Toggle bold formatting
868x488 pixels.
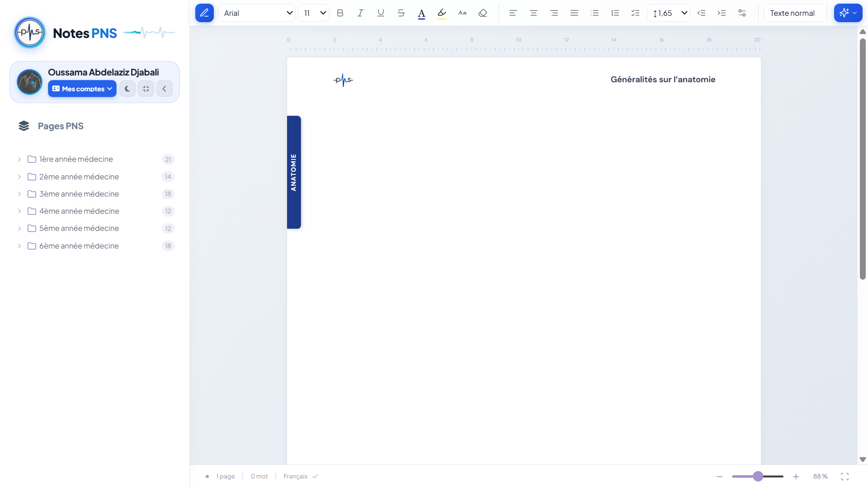click(x=340, y=13)
